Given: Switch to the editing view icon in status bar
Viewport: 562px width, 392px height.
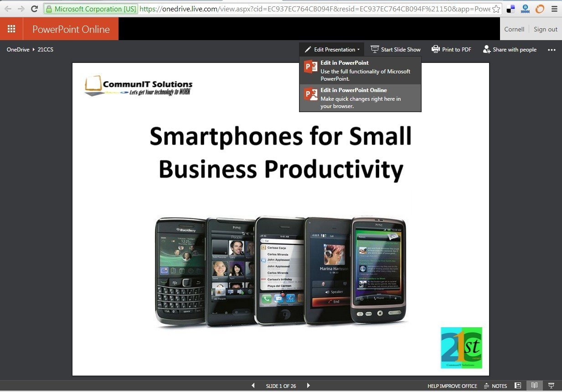Looking at the screenshot, I should (x=518, y=386).
